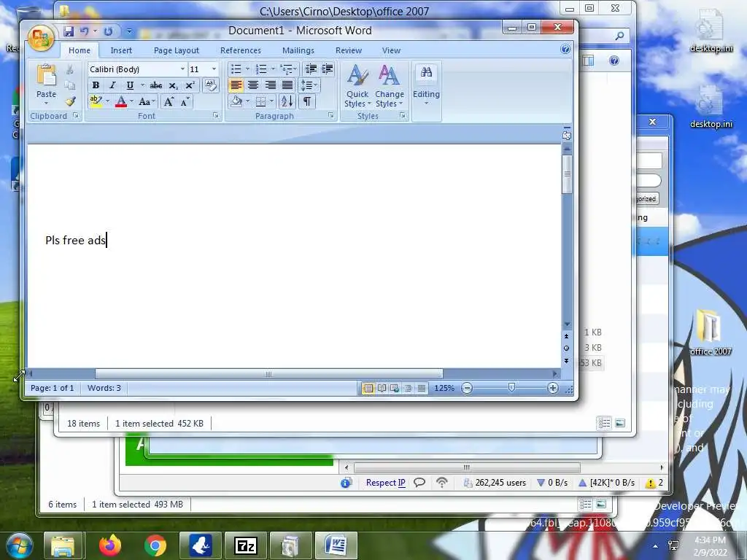Decrease paragraph indent
Screen dimensions: 747x560
pos(311,69)
